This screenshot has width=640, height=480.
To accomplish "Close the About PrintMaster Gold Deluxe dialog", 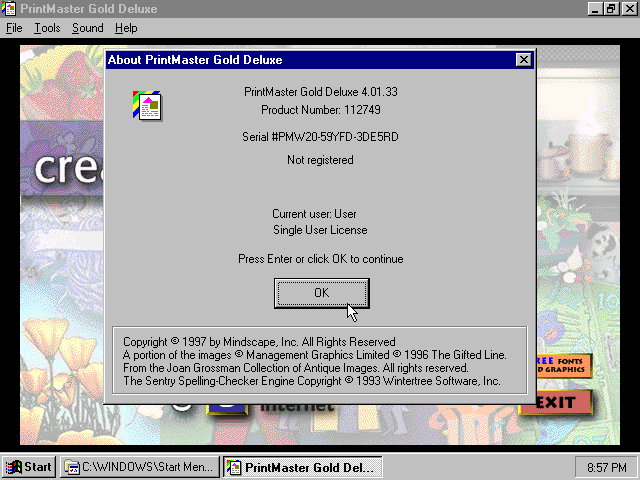I will coord(523,60).
